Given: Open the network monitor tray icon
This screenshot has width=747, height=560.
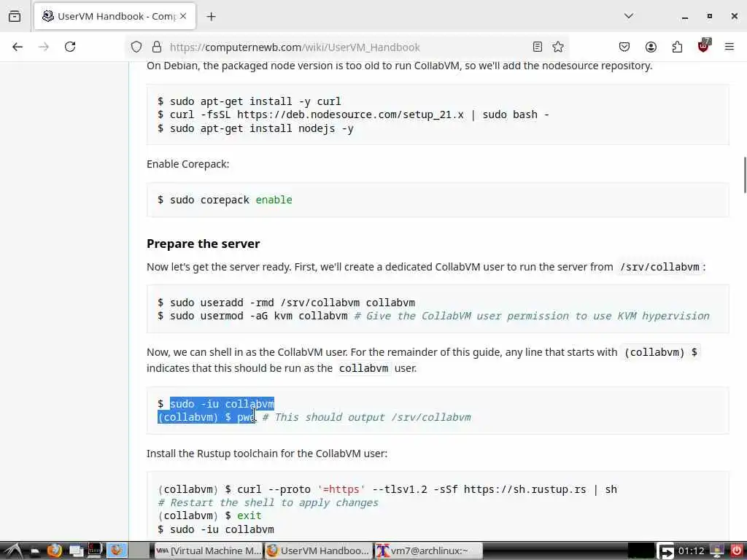Looking at the screenshot, I should tap(716, 551).
